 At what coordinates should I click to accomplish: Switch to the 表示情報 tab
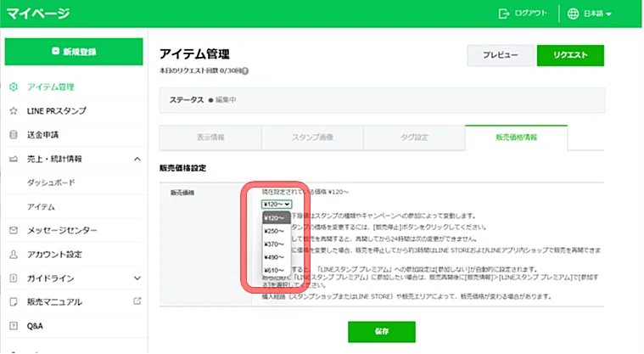(x=210, y=138)
